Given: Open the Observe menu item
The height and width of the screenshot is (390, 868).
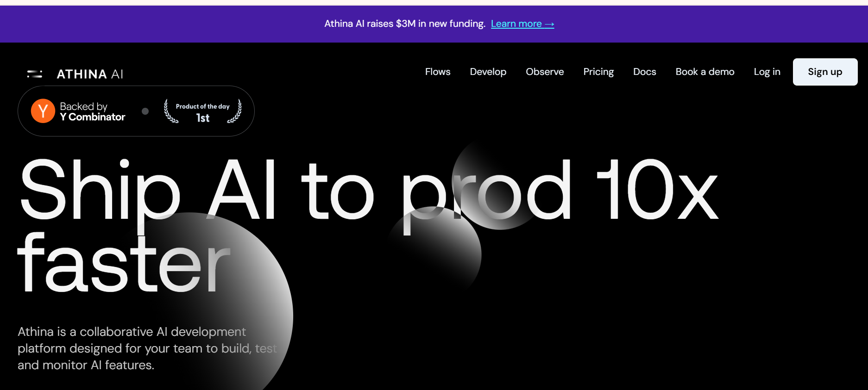Looking at the screenshot, I should 545,72.
